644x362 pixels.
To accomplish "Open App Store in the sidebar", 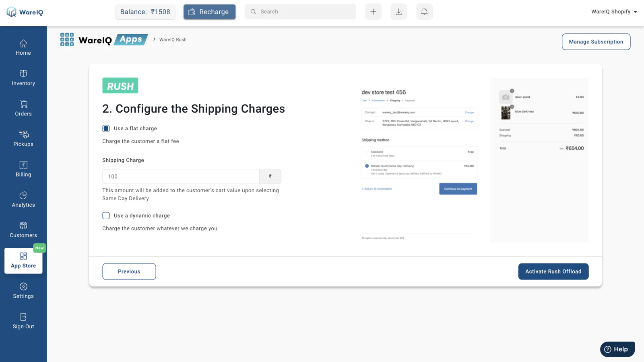I will click(23, 261).
